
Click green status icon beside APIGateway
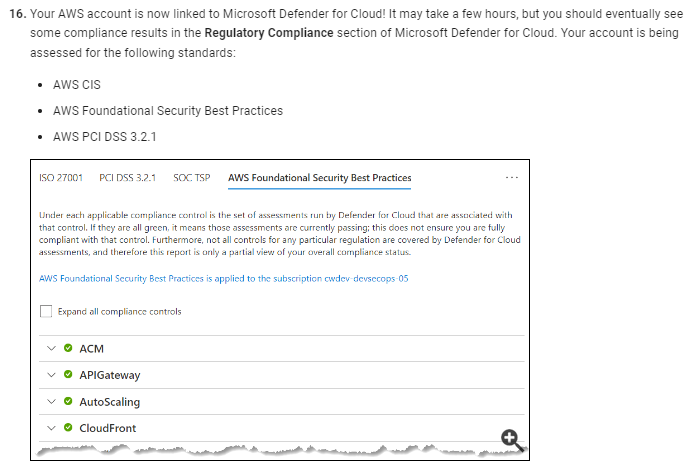(68, 375)
